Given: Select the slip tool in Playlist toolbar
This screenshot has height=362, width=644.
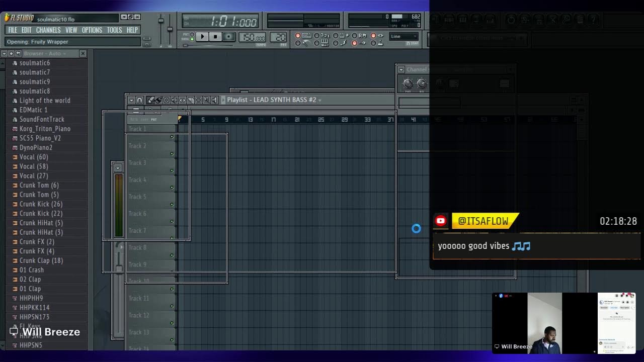Looking at the screenshot, I should [182, 100].
